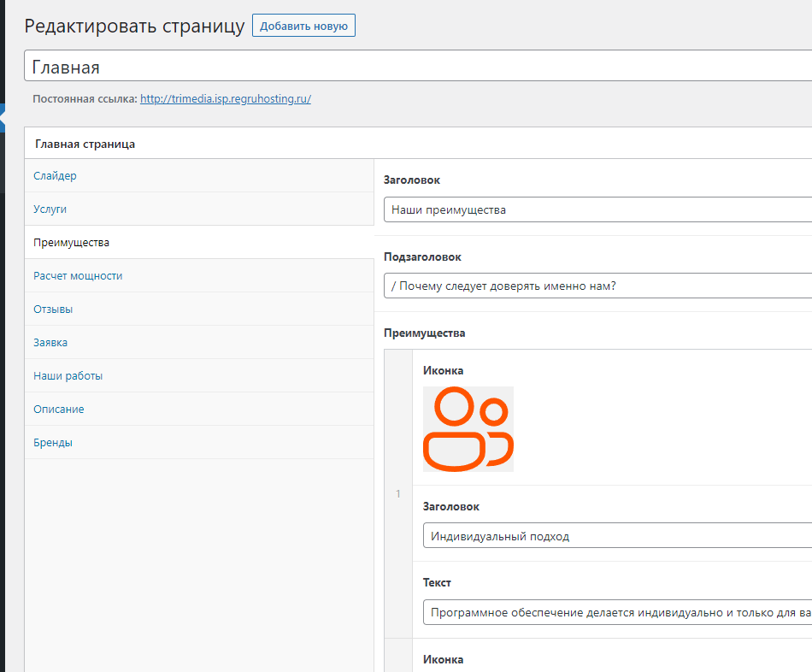Open the 'Расчет мощности' tab

click(199, 275)
